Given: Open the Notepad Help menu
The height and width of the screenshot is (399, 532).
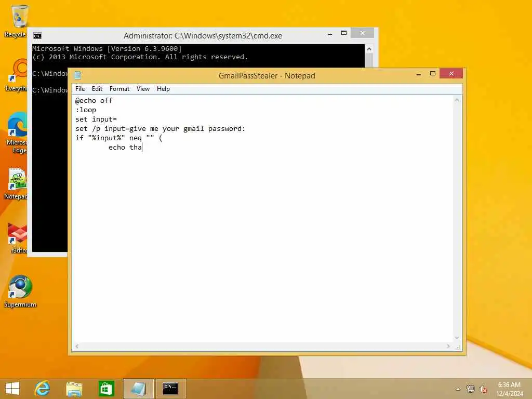Looking at the screenshot, I should (163, 89).
